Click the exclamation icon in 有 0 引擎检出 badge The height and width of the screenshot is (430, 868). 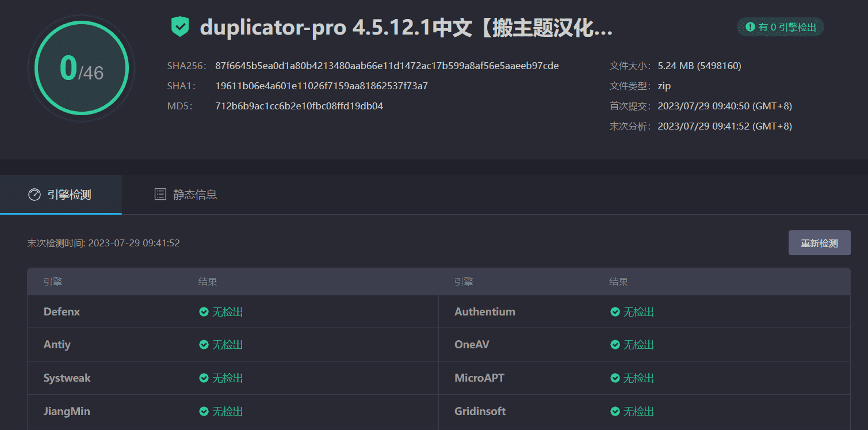[x=750, y=27]
